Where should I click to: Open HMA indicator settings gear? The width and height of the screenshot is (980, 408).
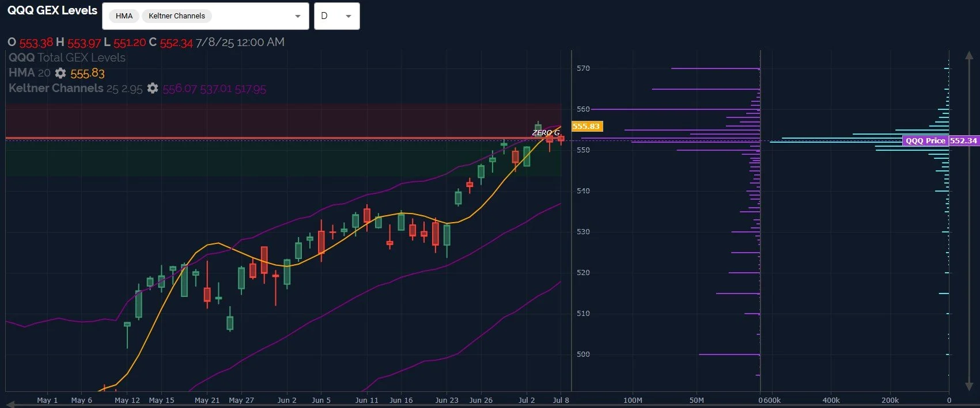point(60,73)
